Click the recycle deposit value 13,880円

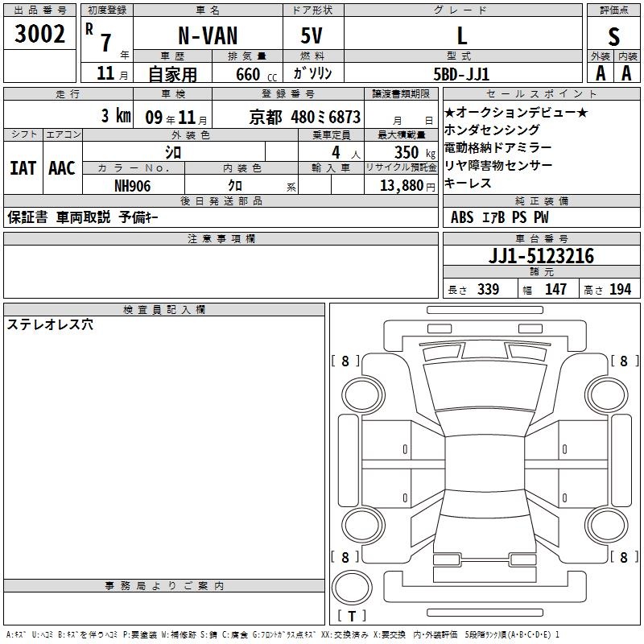click(407, 185)
